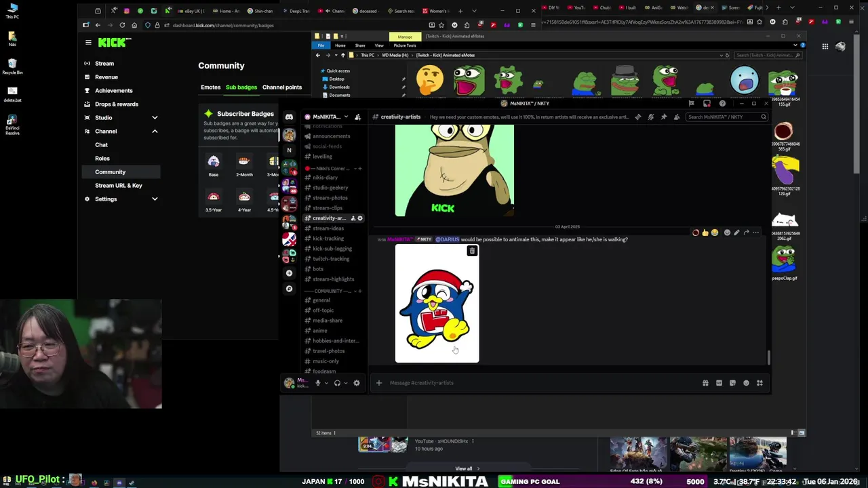The image size is (868, 488).
Task: Open the Kick sidebar hamburger menu
Action: [88, 42]
